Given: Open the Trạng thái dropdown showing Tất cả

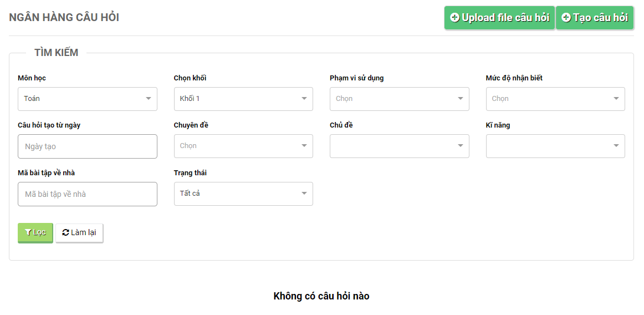Looking at the screenshot, I should pyautogui.click(x=243, y=194).
